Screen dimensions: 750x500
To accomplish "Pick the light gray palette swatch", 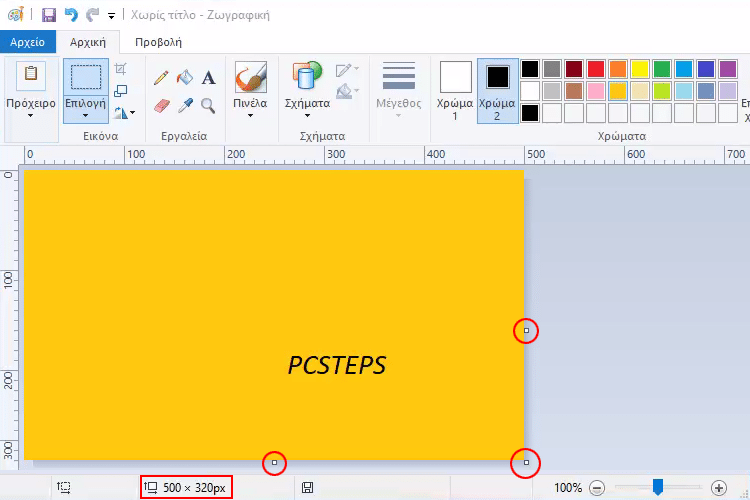I will point(552,91).
